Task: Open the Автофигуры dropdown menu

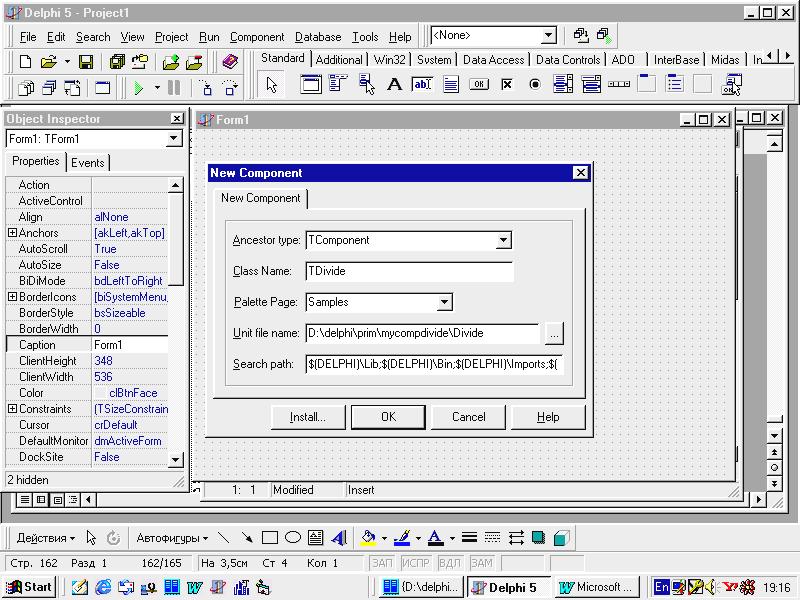Action: coord(172,538)
